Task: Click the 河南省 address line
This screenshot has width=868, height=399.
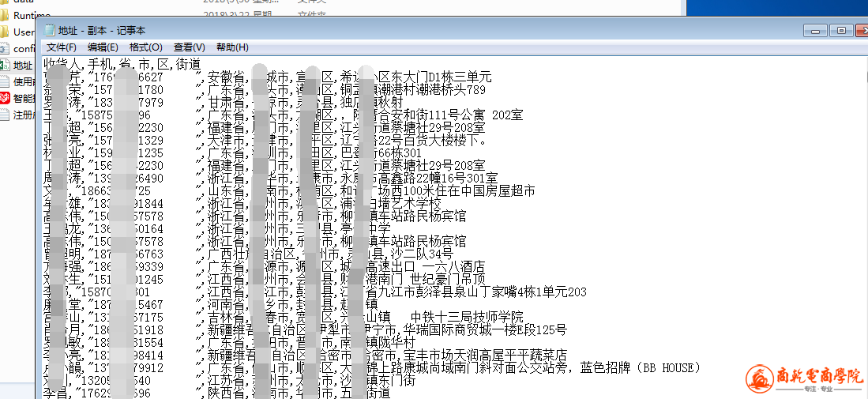Action: (211, 304)
